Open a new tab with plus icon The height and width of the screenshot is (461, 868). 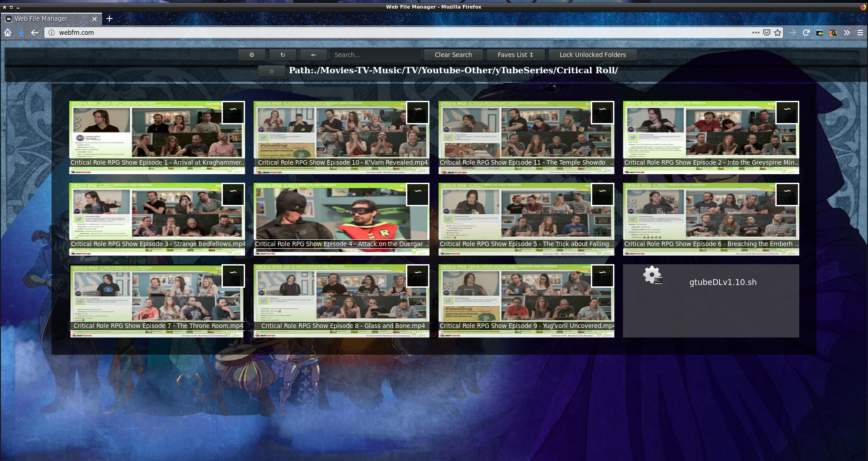(109, 19)
